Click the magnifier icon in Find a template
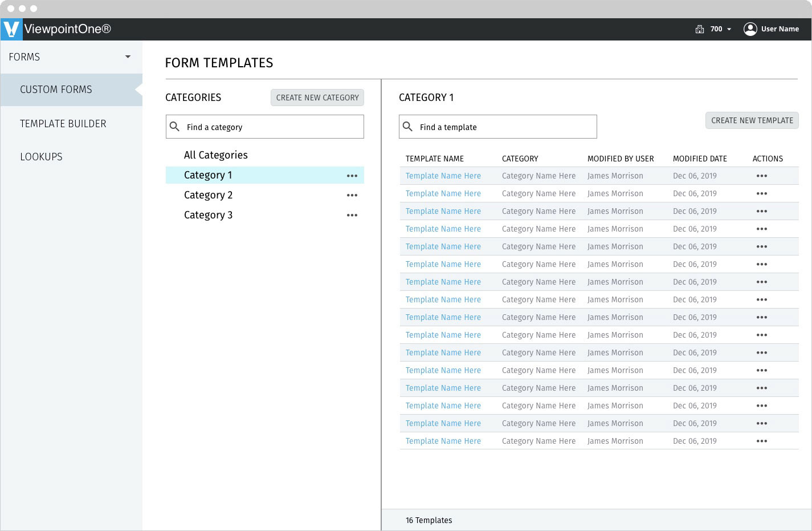 (x=408, y=127)
